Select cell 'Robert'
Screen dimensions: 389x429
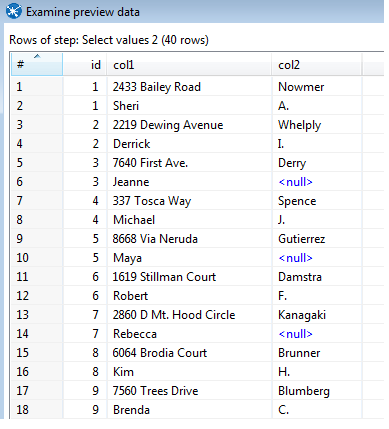[189, 296]
